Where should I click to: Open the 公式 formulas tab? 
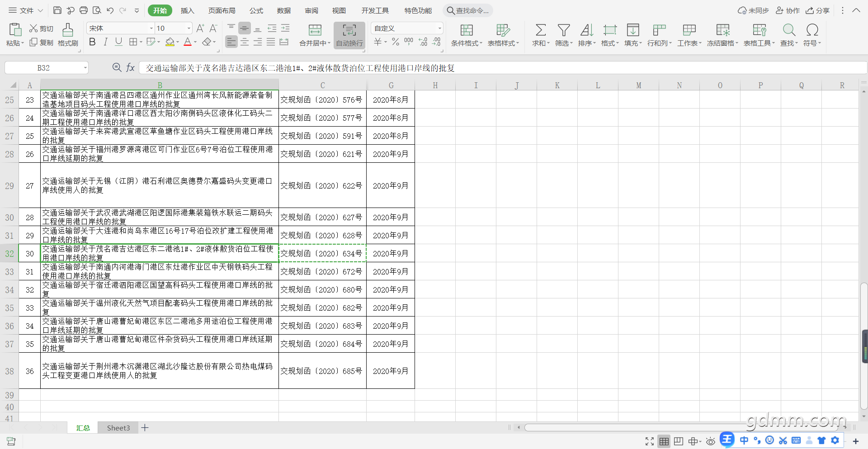click(256, 10)
